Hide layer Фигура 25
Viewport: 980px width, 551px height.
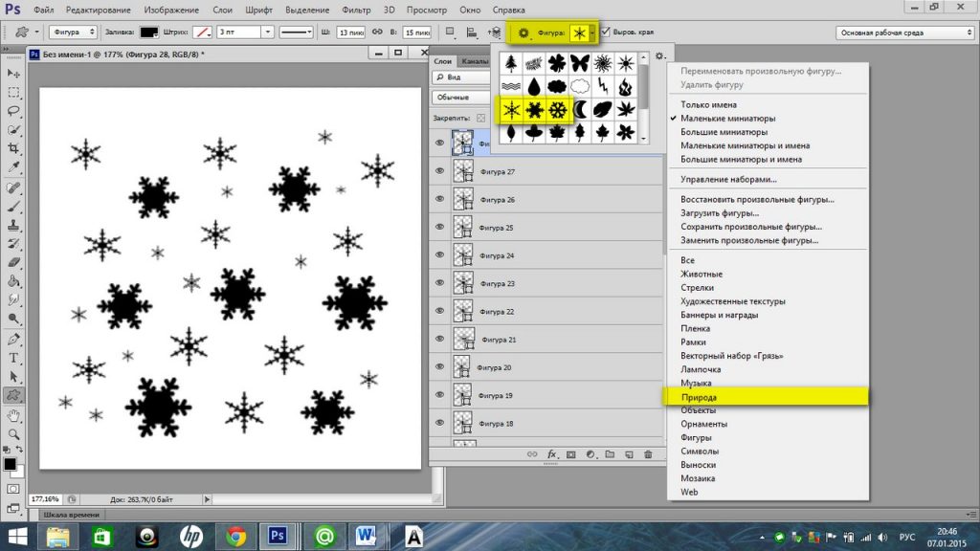pos(439,228)
